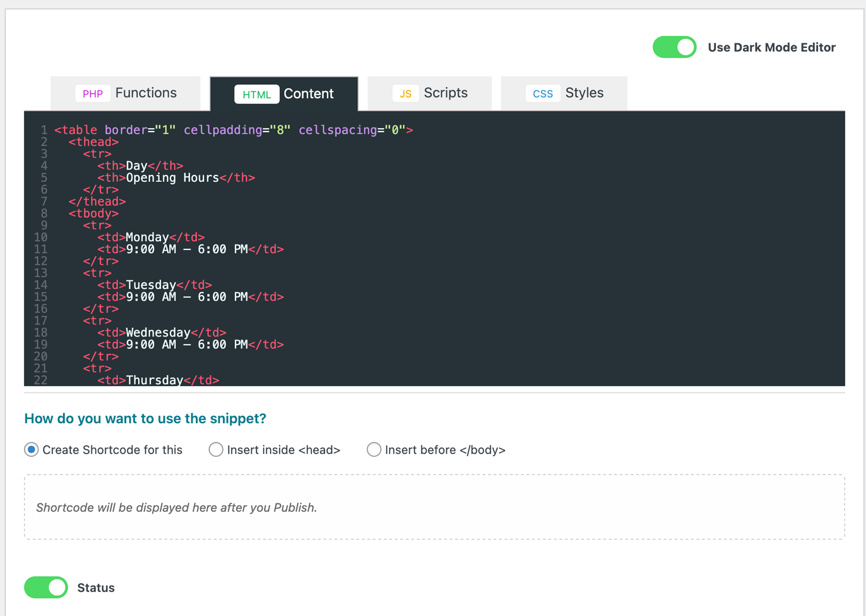Click the shortcode placeholder box
The height and width of the screenshot is (616, 866).
coord(434,507)
